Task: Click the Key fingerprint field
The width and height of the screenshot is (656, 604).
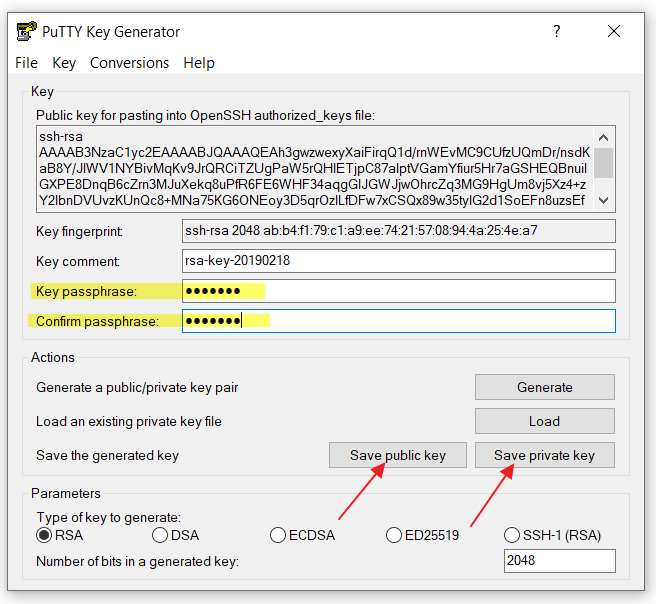Action: point(399,231)
